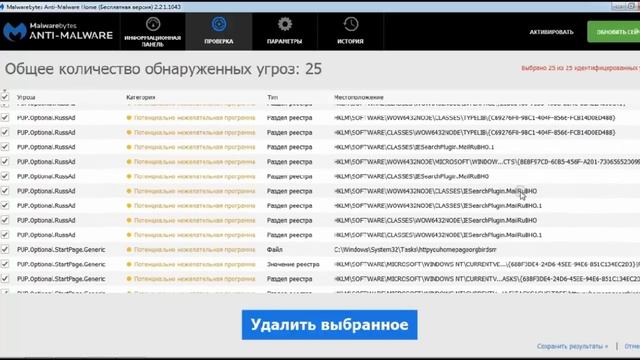The width and height of the screenshot is (640, 360).
Task: Sort by the Угроза column header
Action: [26, 97]
